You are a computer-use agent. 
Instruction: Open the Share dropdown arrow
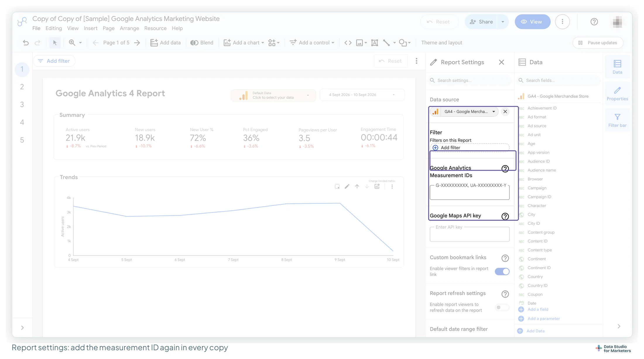(503, 22)
